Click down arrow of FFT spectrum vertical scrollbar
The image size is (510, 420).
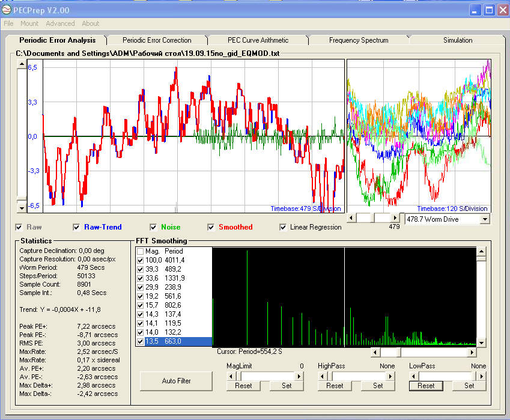click(481, 342)
